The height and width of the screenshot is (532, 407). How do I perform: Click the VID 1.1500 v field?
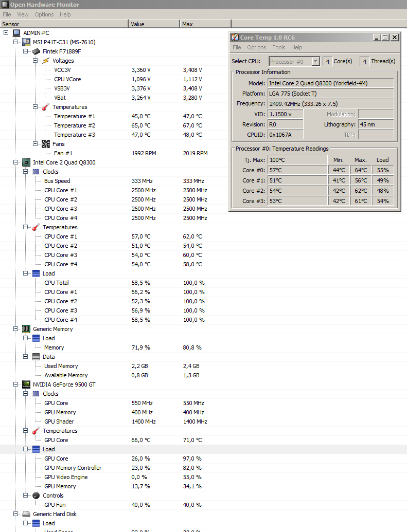click(286, 114)
